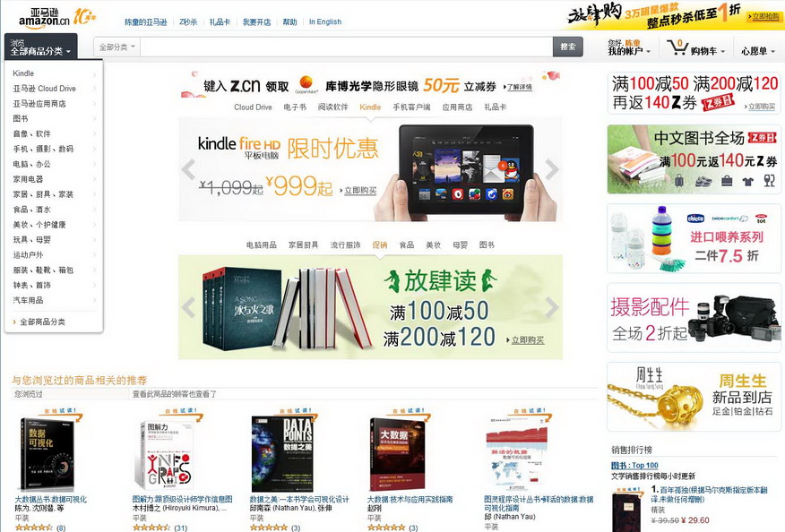Show next slide of book promotion banner
This screenshot has height=532, width=785.
coord(551,307)
